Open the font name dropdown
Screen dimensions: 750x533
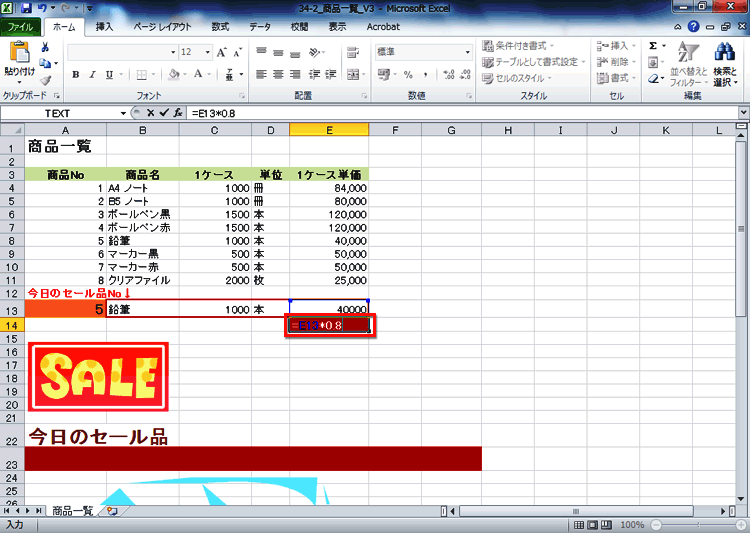pos(173,52)
